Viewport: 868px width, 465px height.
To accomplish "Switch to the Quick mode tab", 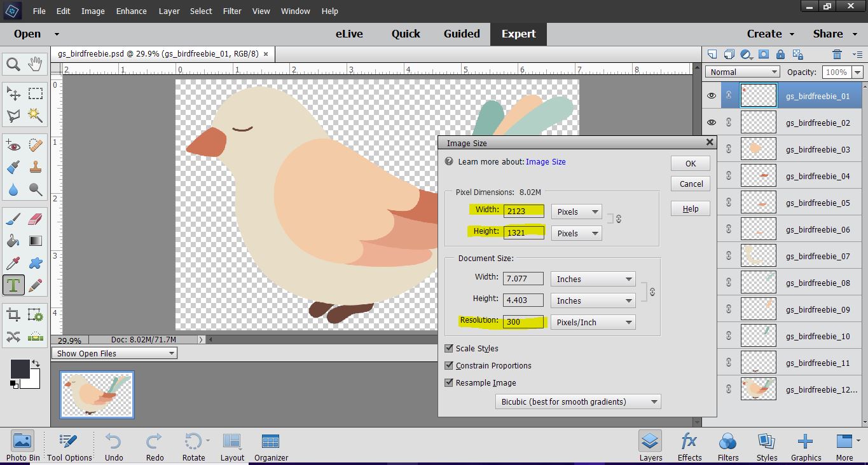I will (x=406, y=34).
